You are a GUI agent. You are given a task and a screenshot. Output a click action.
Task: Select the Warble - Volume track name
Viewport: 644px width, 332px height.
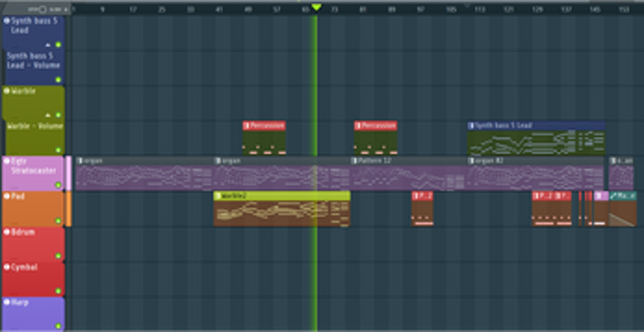pyautogui.click(x=35, y=126)
